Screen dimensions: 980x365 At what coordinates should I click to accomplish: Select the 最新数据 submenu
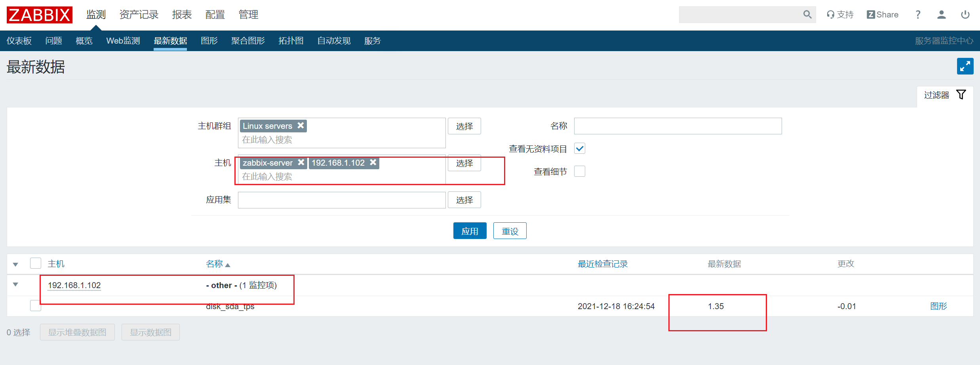pyautogui.click(x=170, y=41)
